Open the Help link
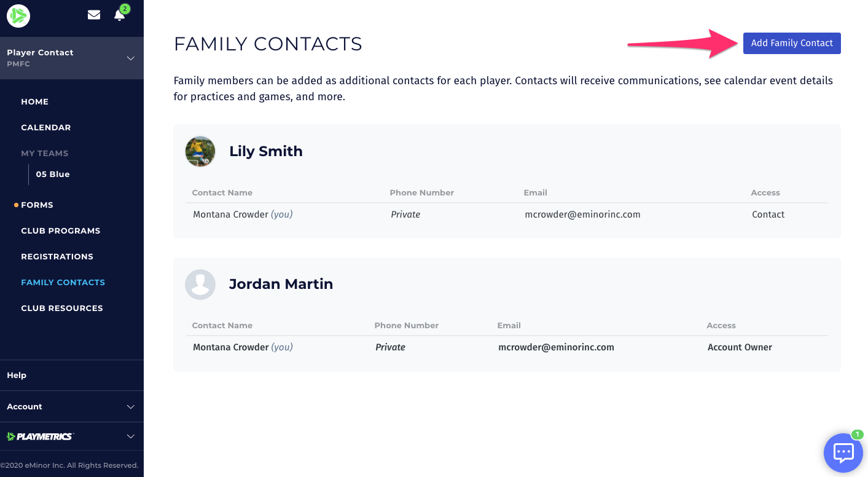 [17, 375]
